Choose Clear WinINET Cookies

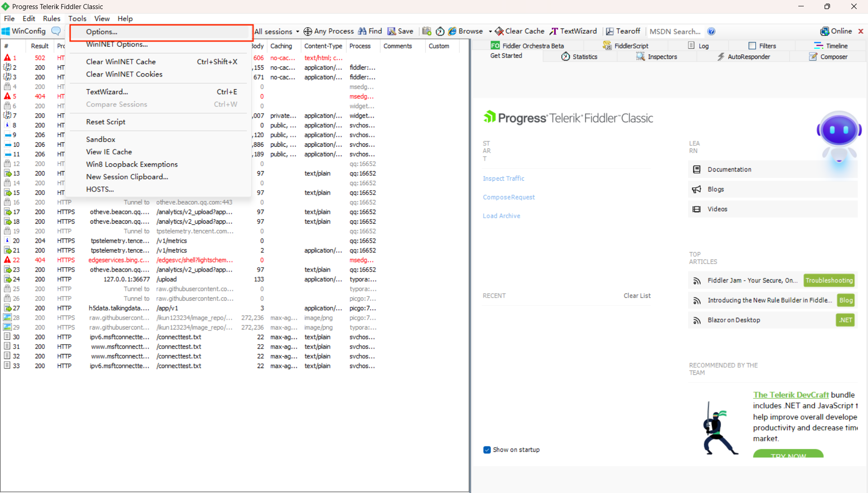tap(158, 74)
